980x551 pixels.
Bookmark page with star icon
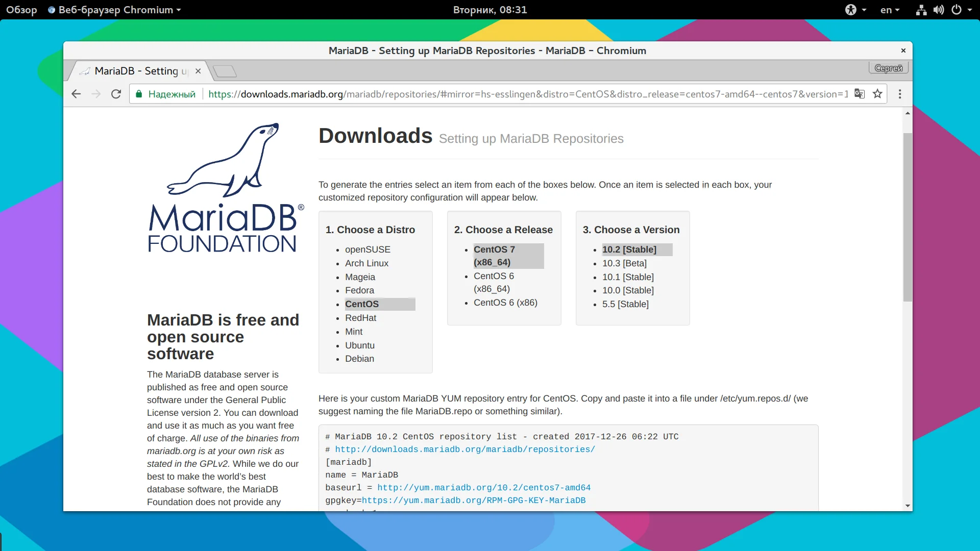[x=877, y=94]
